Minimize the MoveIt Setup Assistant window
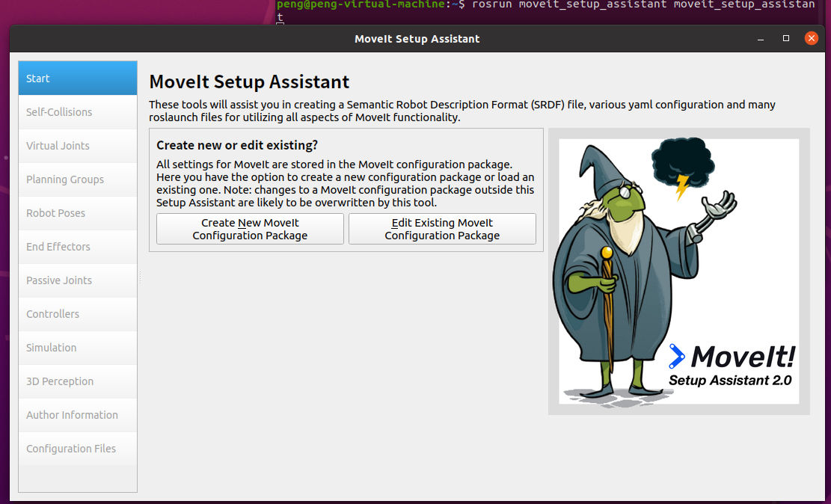This screenshot has height=504, width=831. [x=761, y=39]
